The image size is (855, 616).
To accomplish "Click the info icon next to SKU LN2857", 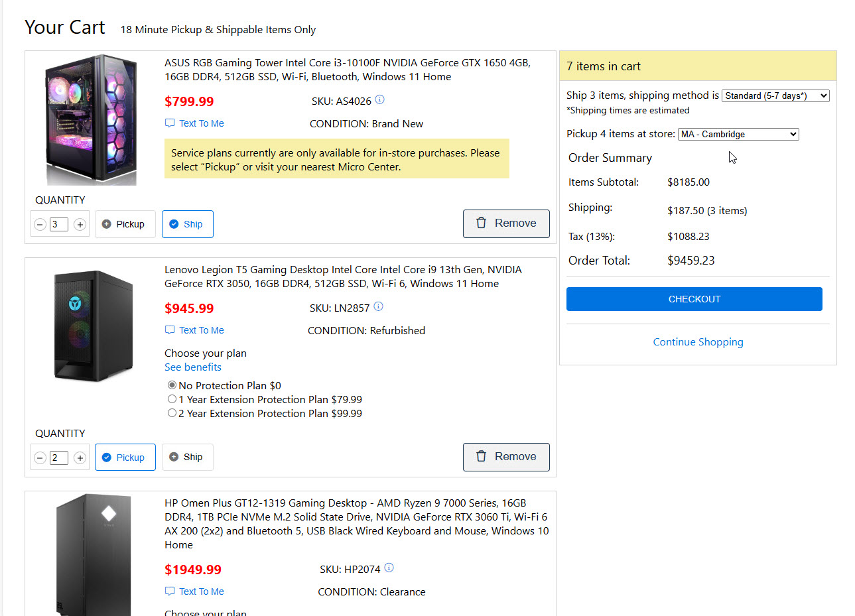I will 378,307.
